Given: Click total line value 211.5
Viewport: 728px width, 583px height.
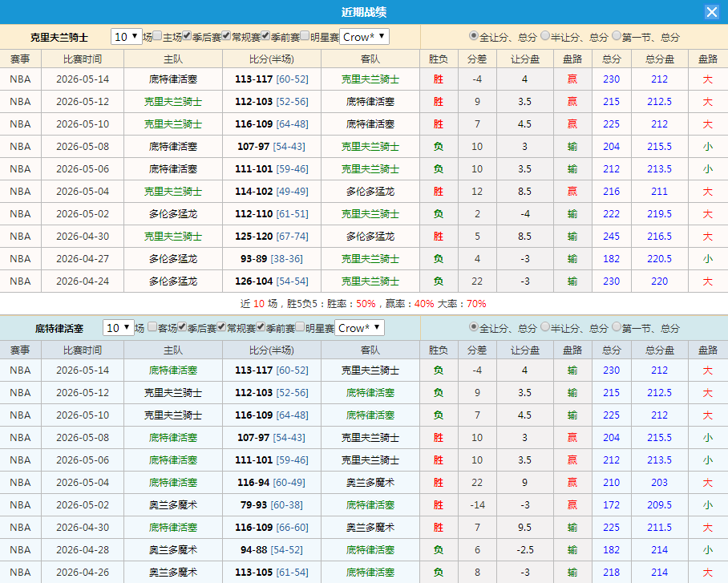Looking at the screenshot, I should click(x=659, y=528).
